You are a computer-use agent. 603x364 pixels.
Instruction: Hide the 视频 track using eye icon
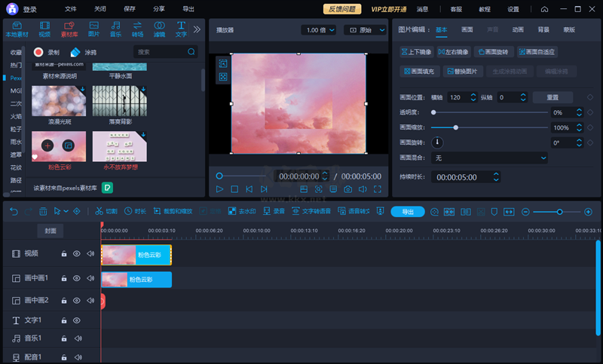(x=76, y=254)
